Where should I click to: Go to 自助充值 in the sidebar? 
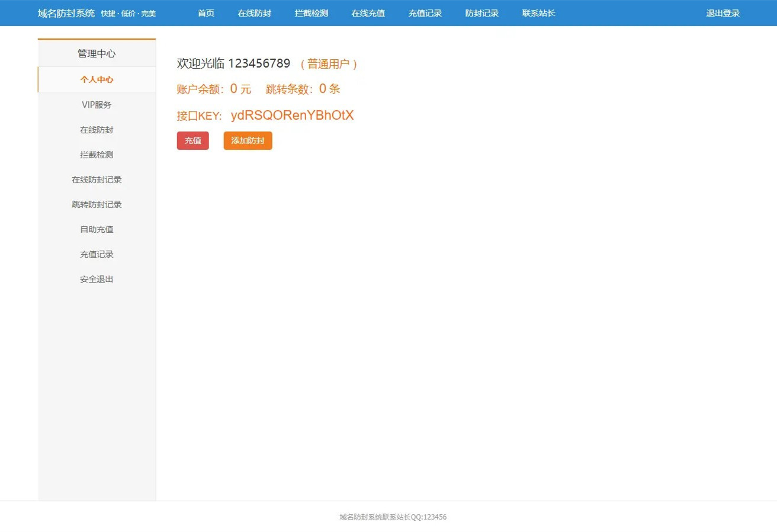click(97, 229)
